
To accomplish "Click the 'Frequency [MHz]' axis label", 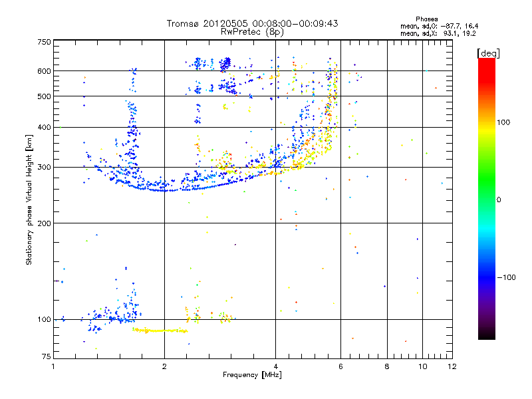I will pyautogui.click(x=252, y=375).
